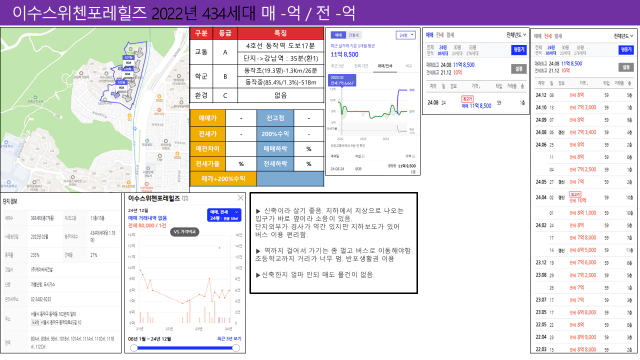Viewport: 640px width, 360px height.
Task: Click the copy icon beside the 이수스위첸포레힐즈 chart title
Action: [185, 198]
